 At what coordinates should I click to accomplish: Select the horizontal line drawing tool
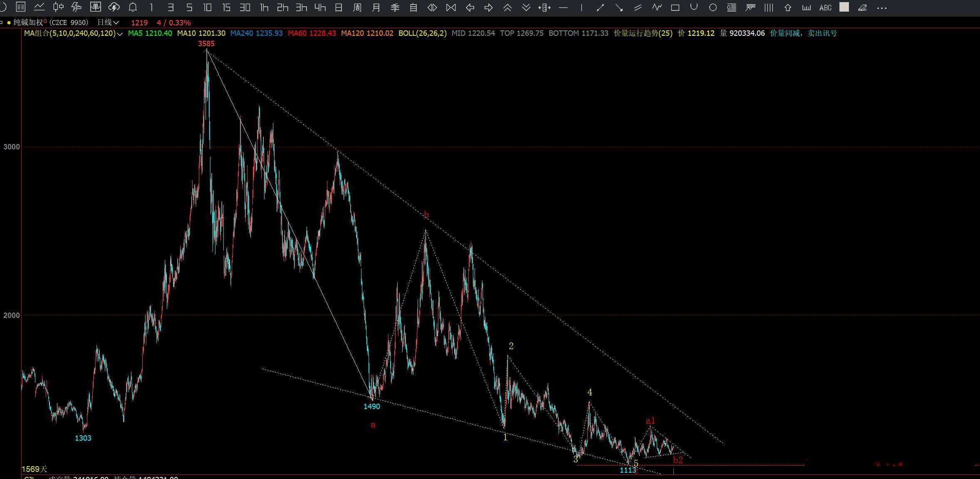point(563,7)
